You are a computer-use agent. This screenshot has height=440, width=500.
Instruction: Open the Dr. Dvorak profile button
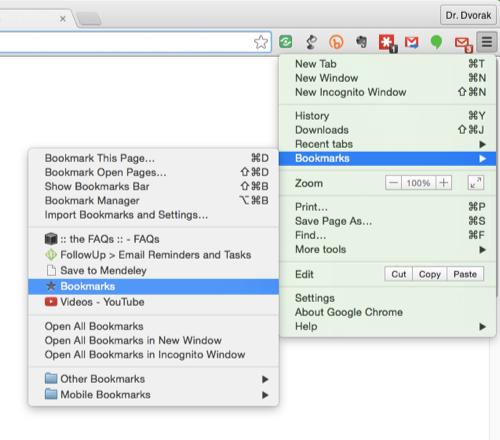468,15
